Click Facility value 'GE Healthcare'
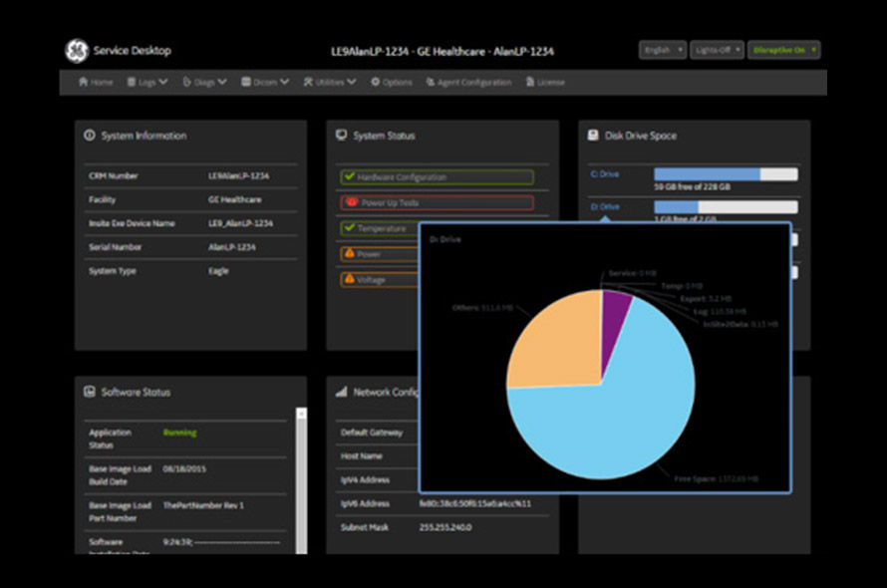 click(235, 199)
